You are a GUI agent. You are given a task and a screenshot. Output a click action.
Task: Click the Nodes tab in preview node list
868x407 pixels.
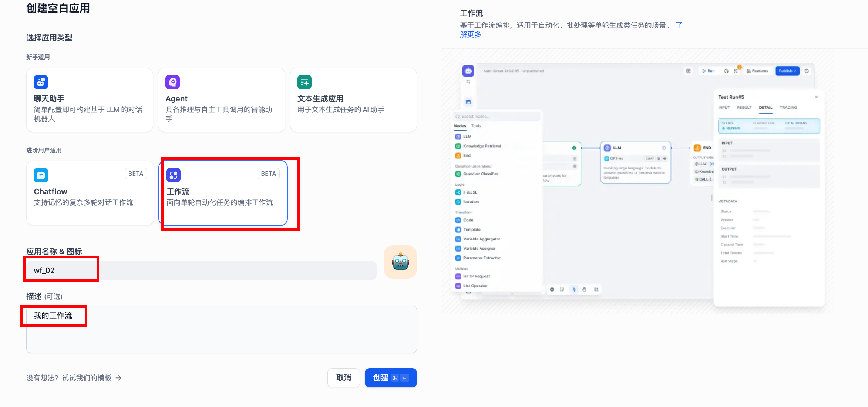(x=460, y=126)
